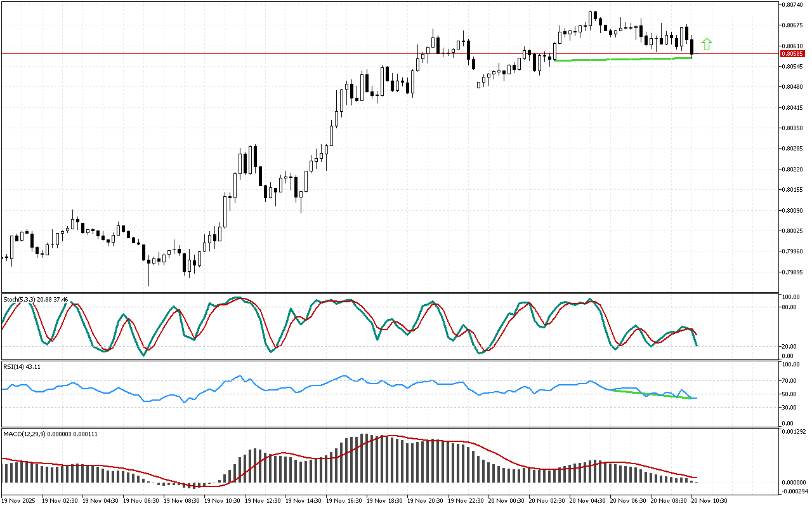Click the 0.79895 label on price axis

794,272
